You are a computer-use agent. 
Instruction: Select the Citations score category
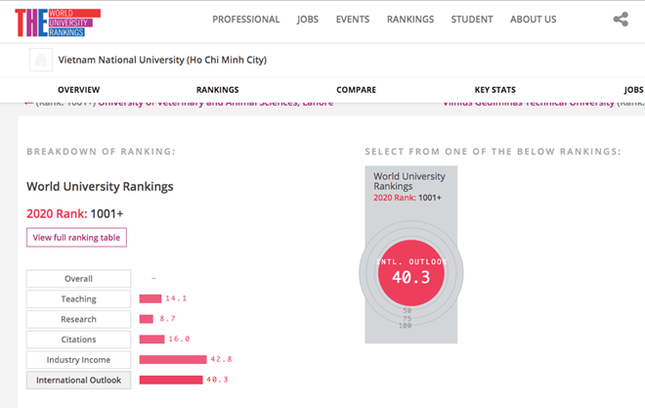[79, 339]
